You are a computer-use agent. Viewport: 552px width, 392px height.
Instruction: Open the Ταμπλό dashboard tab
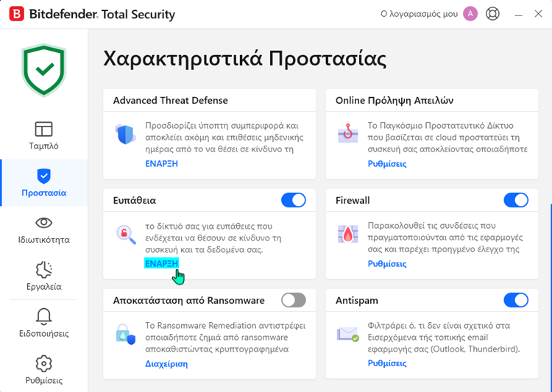coord(43,135)
